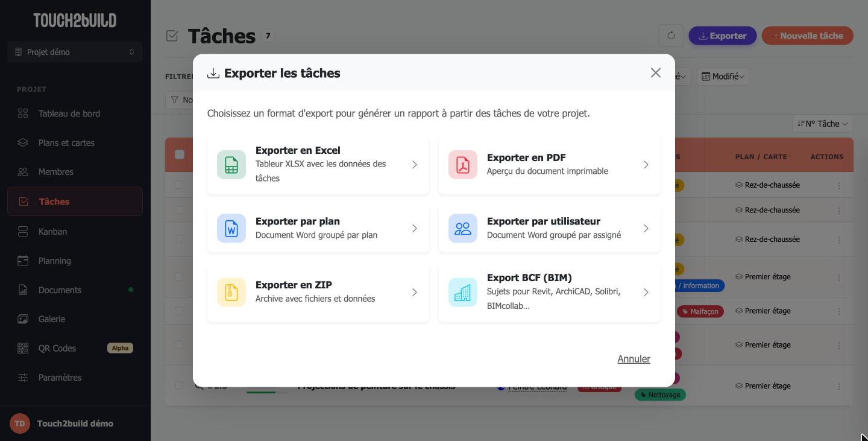Go to Tâches in the sidebar
This screenshot has width=868, height=441.
[x=75, y=201]
